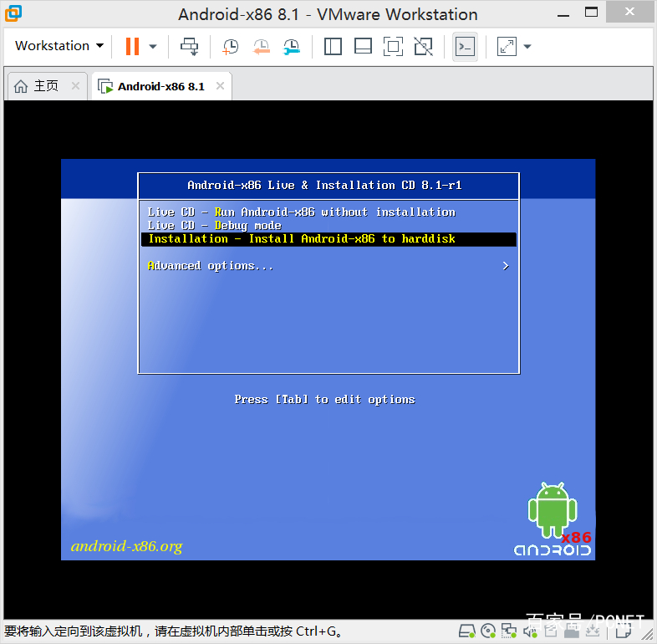Open message log status bar icon
Viewport: 657px width, 644px height.
click(624, 631)
